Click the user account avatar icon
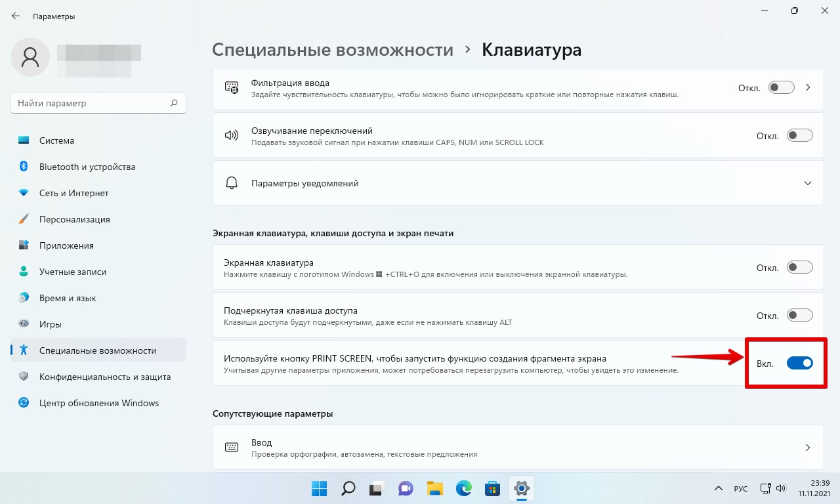 point(30,57)
